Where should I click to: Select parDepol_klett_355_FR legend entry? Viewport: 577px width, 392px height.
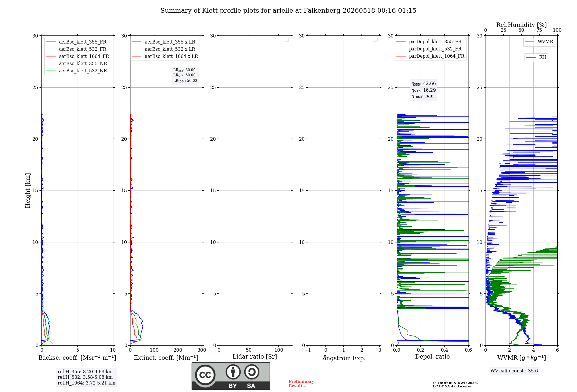tap(429, 42)
